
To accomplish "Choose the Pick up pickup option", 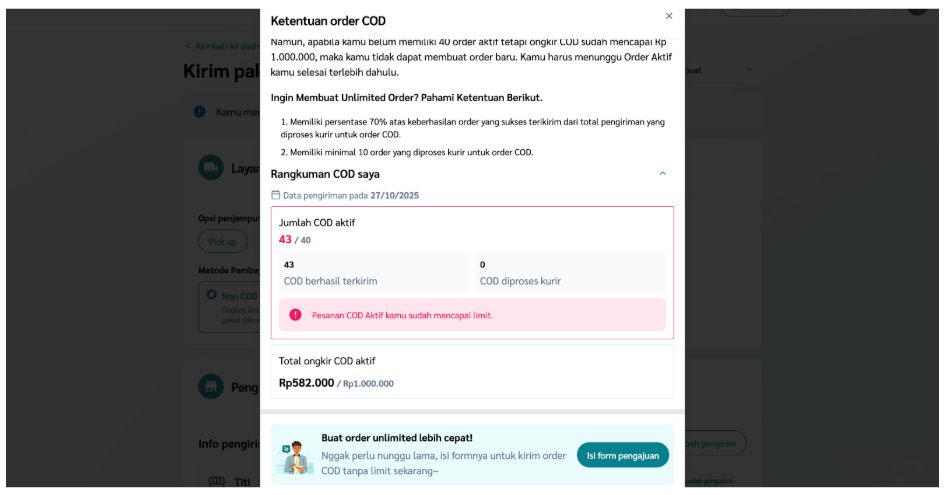I will click(223, 241).
